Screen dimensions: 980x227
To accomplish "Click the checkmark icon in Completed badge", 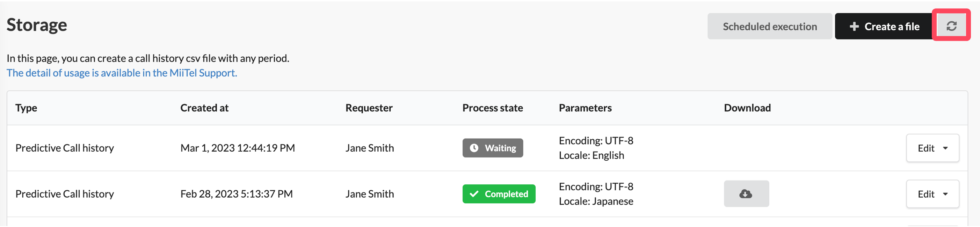I will click(474, 194).
